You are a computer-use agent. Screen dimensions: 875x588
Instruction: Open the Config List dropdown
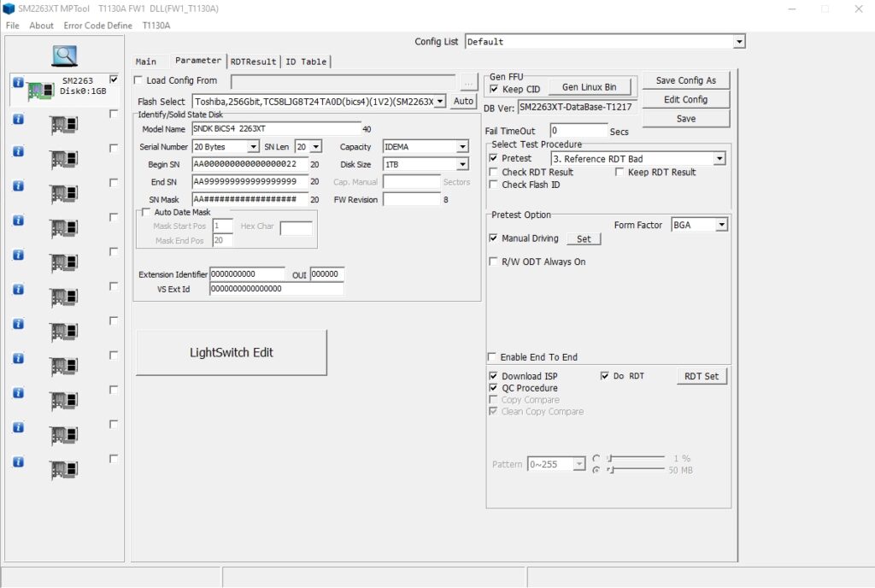tap(739, 42)
